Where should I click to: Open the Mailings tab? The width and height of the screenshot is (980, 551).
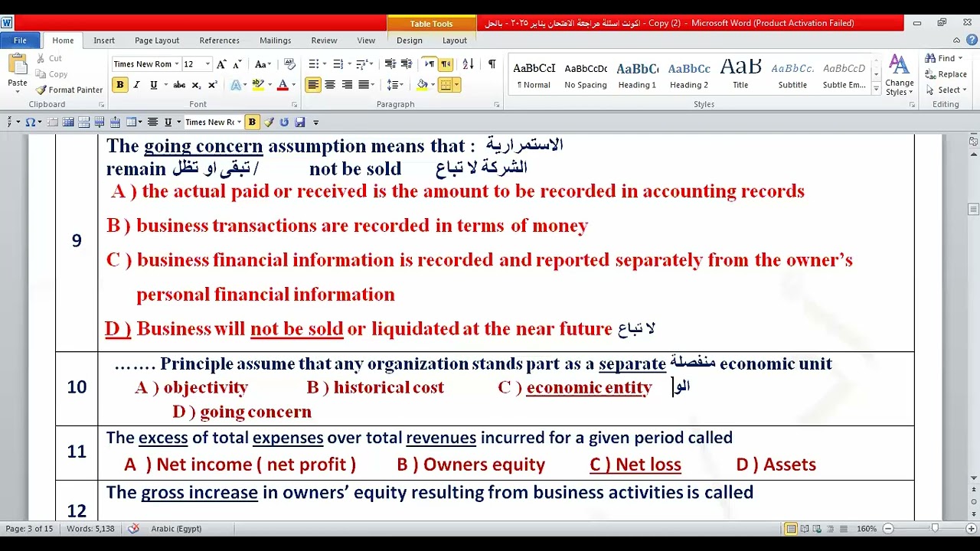(x=275, y=41)
